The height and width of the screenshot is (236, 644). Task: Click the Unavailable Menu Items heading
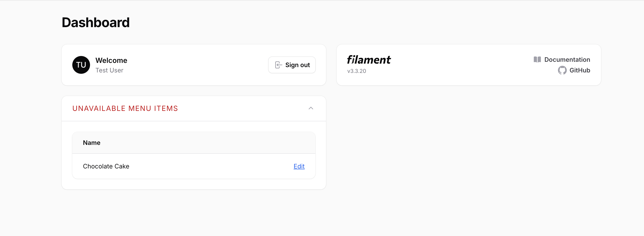tap(125, 108)
